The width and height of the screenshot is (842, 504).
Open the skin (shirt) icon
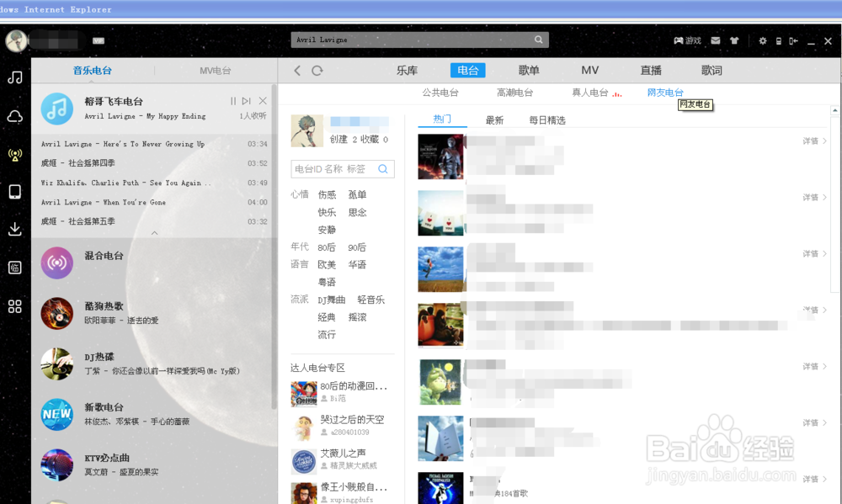click(734, 40)
